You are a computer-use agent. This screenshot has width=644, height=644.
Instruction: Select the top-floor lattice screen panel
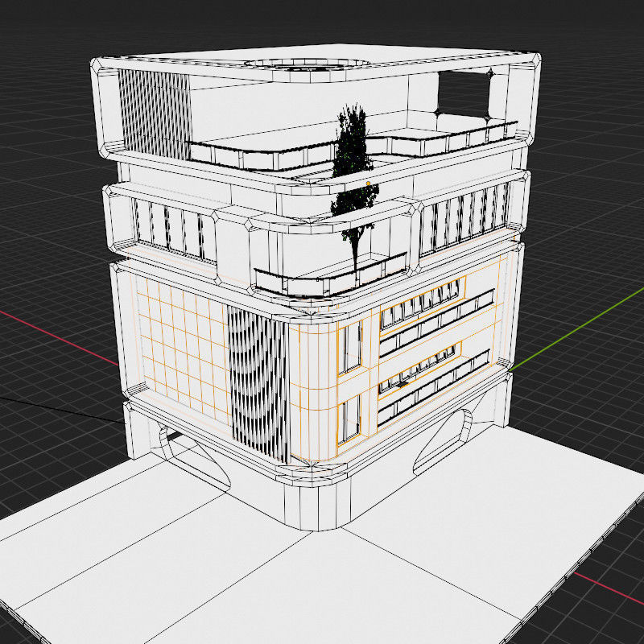coord(155,114)
